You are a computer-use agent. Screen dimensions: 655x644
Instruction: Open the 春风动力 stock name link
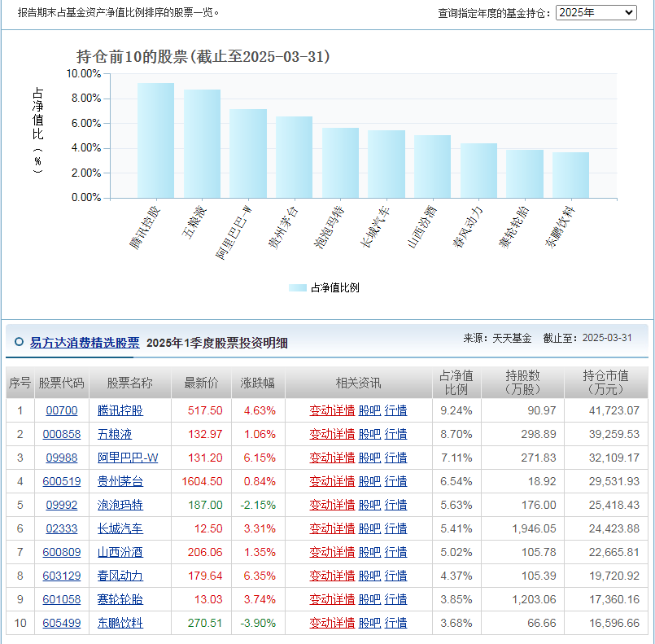pos(120,576)
